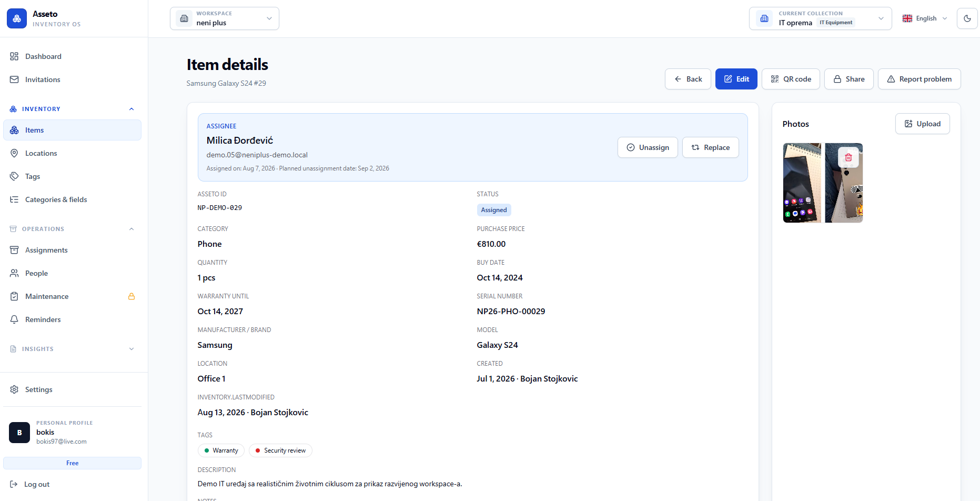Click the assignee email demo.05@neniplus-demo.local

tap(257, 155)
